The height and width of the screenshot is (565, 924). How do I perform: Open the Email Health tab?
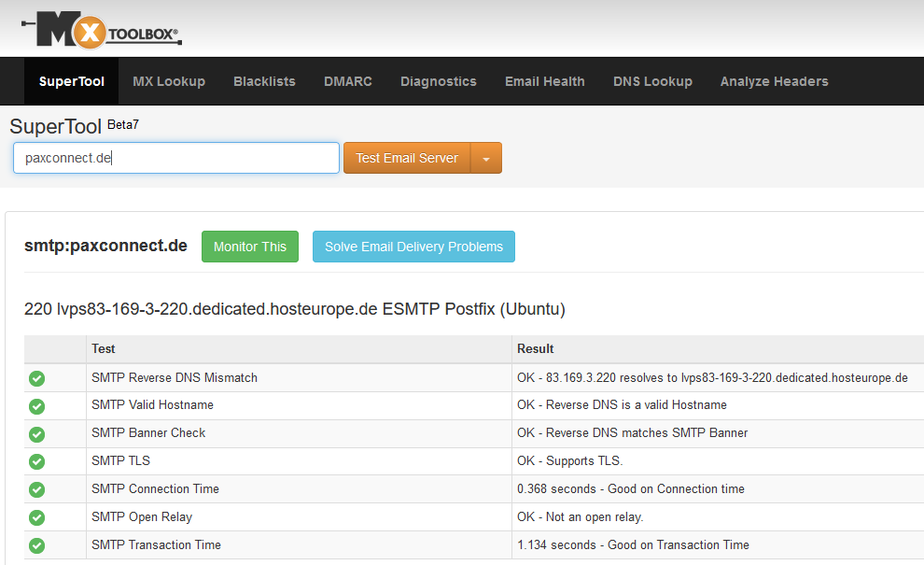[x=544, y=81]
